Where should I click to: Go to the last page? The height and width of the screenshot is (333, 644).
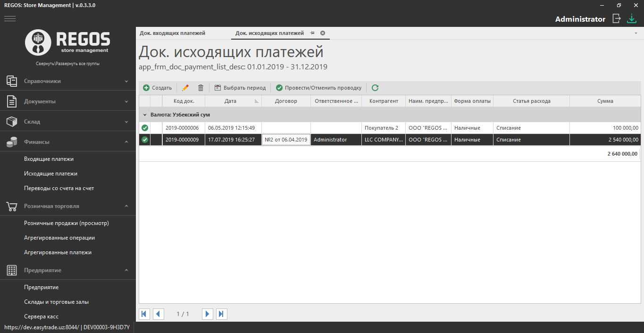tap(222, 314)
